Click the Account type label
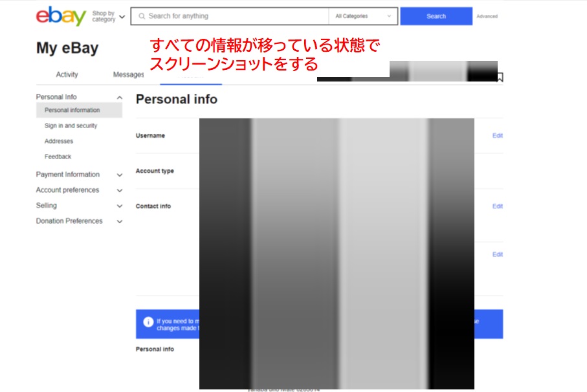The width and height of the screenshot is (587, 392). [155, 171]
